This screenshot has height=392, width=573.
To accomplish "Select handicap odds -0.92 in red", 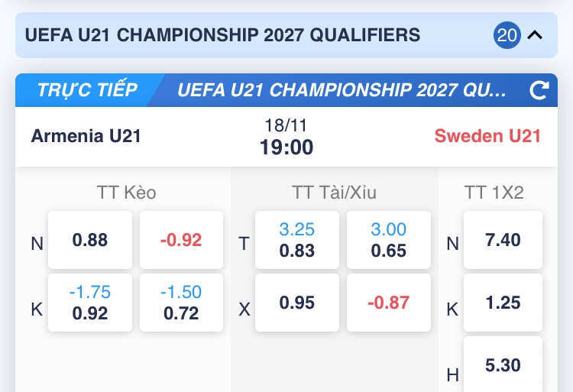I will coord(181,240).
